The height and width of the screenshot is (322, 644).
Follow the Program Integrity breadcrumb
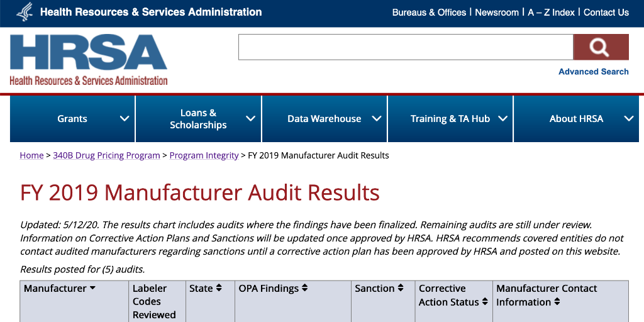pyautogui.click(x=204, y=155)
